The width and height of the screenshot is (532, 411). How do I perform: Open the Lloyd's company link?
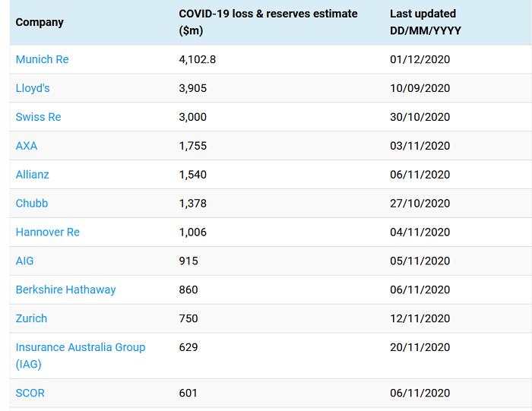(x=33, y=88)
